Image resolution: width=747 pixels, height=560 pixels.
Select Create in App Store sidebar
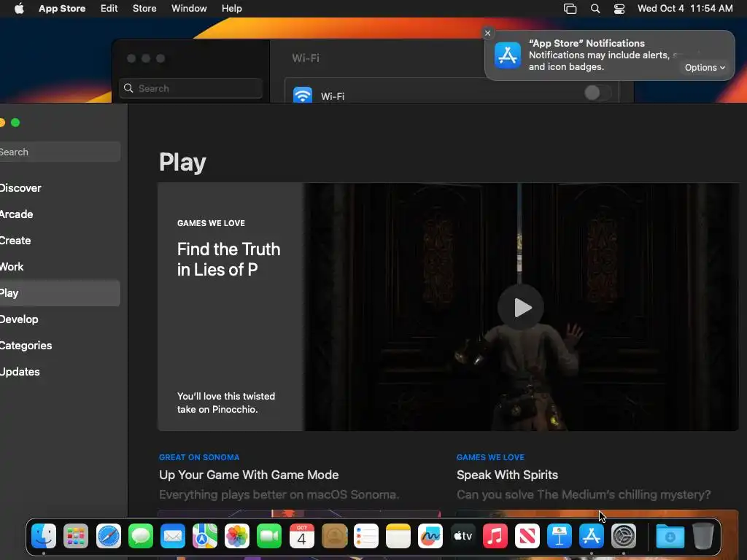click(58, 241)
